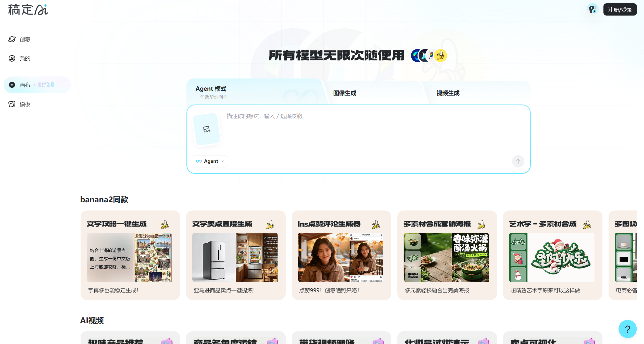Click the 稿定AI logo

coord(28,10)
